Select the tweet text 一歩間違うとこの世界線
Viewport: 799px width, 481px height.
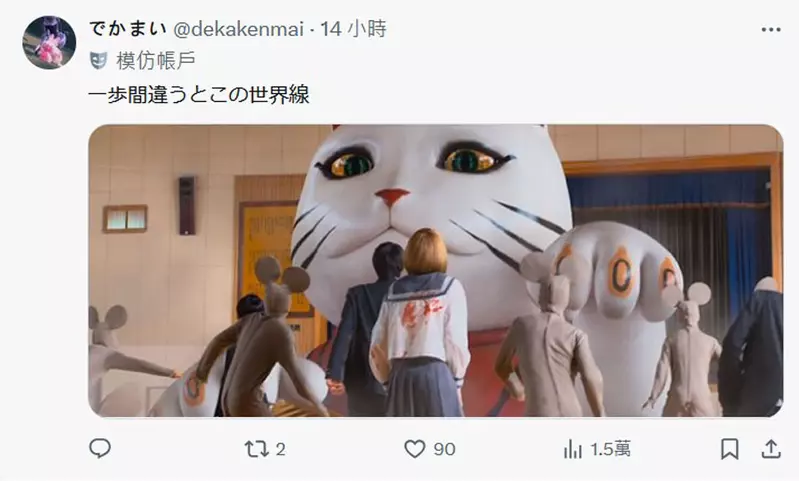[x=199, y=95]
